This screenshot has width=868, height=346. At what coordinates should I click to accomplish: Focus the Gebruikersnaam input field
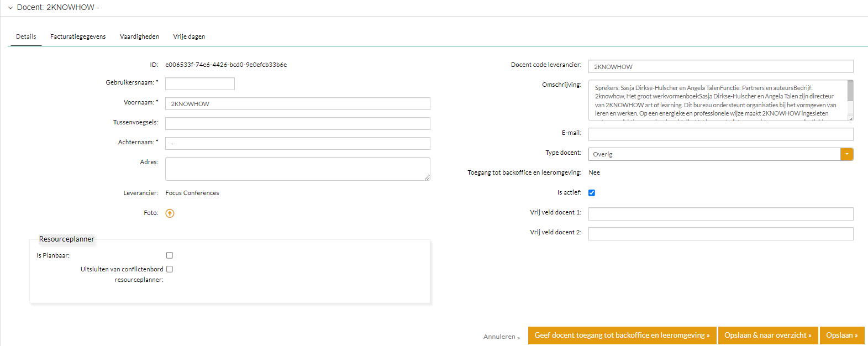[199, 83]
